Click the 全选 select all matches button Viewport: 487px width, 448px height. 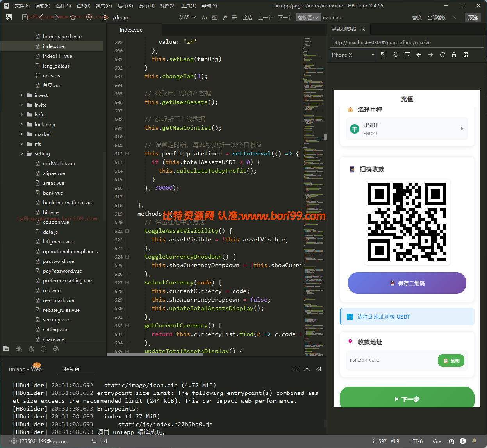(248, 17)
